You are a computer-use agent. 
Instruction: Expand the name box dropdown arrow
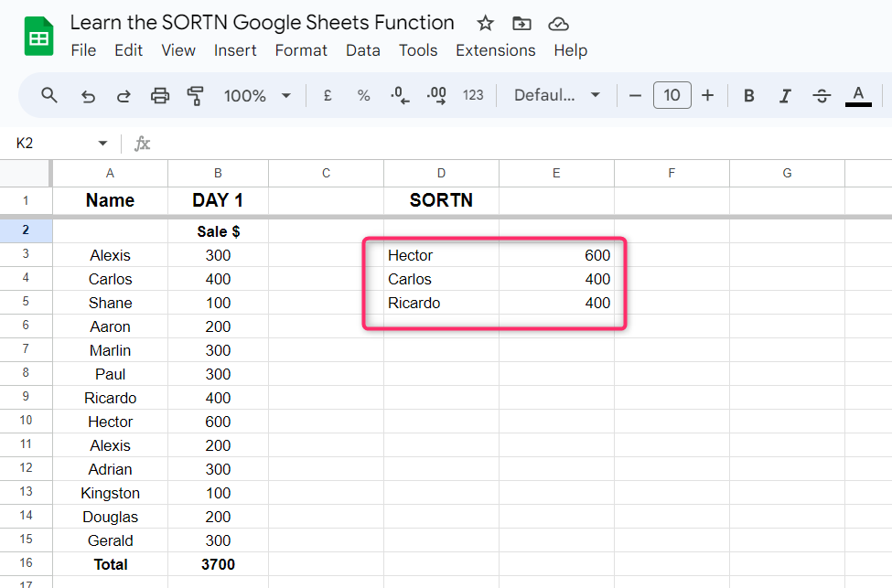click(x=102, y=143)
